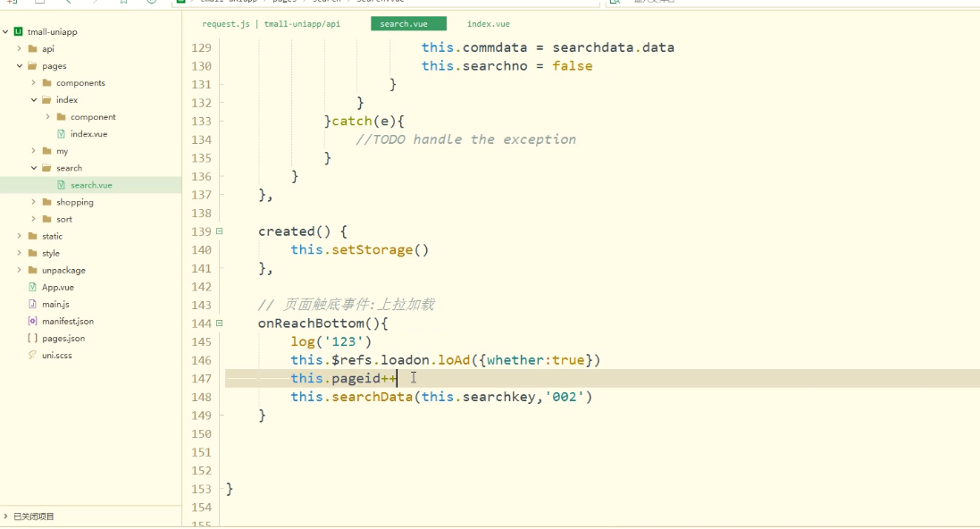980x529 pixels.
Task: Click the pages.json brackets icon
Action: point(32,339)
